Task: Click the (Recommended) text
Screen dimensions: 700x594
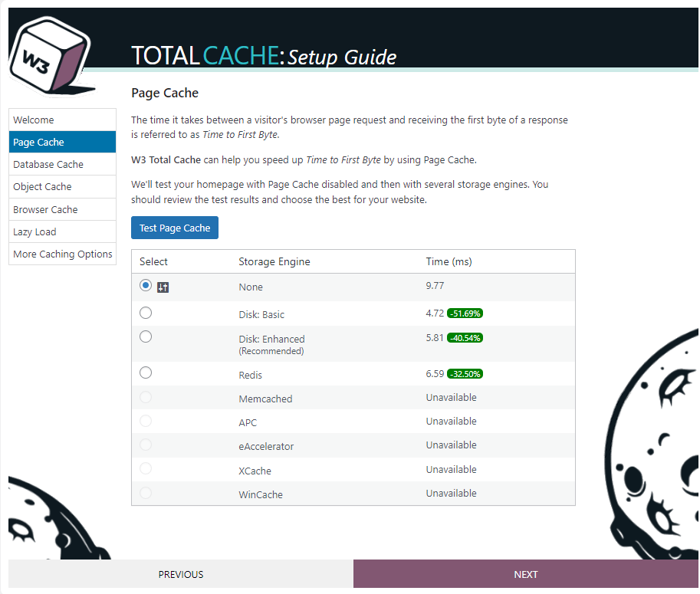Action: click(x=271, y=351)
